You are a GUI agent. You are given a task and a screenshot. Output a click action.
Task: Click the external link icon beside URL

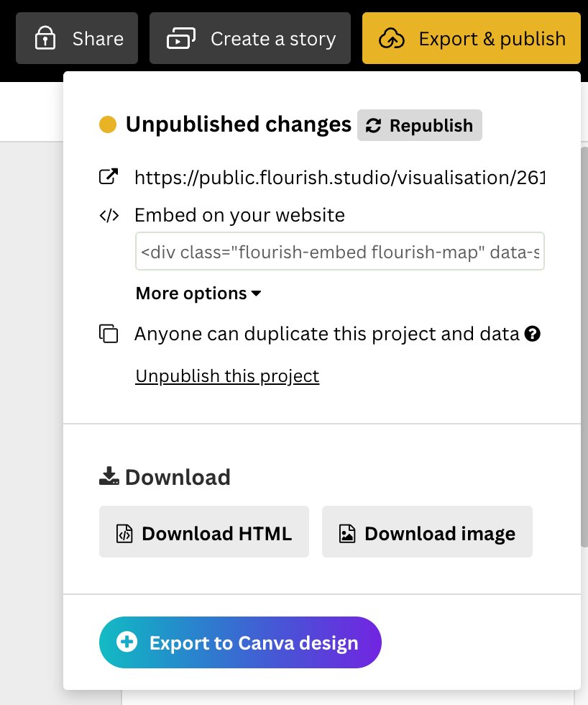tap(109, 177)
